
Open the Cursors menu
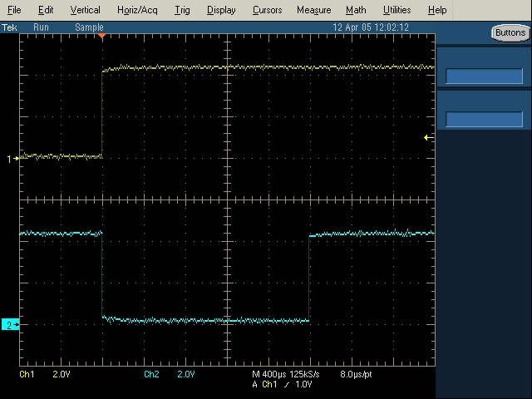click(x=267, y=10)
